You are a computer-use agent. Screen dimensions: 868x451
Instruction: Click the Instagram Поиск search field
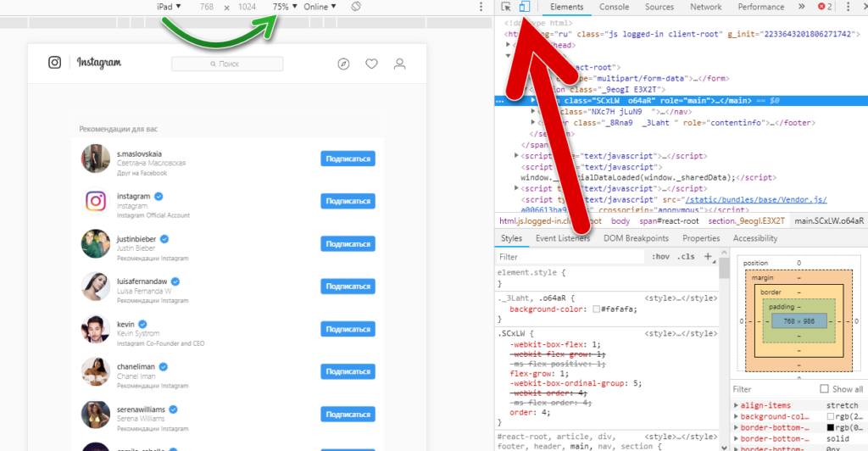tap(227, 64)
